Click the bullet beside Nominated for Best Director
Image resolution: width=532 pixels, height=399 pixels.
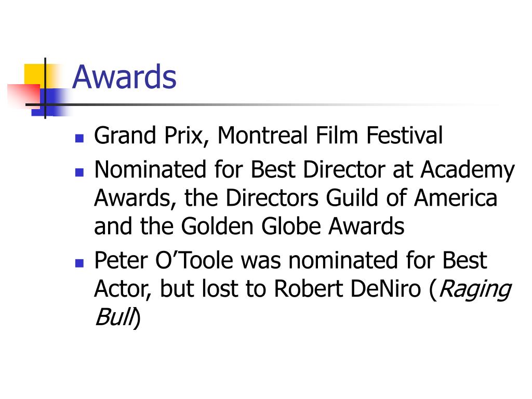point(79,172)
